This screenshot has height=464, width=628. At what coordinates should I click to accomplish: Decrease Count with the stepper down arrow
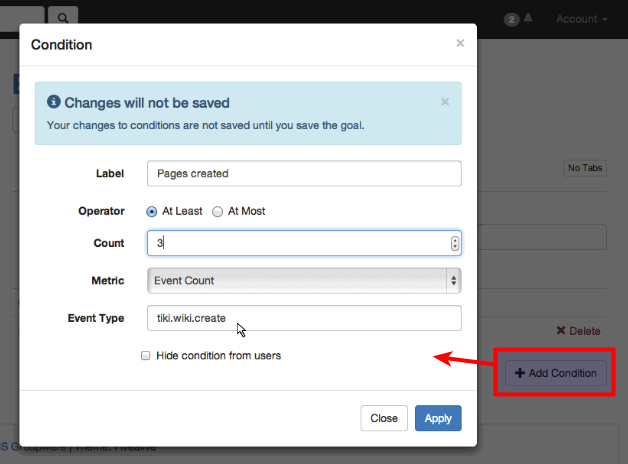click(x=455, y=247)
